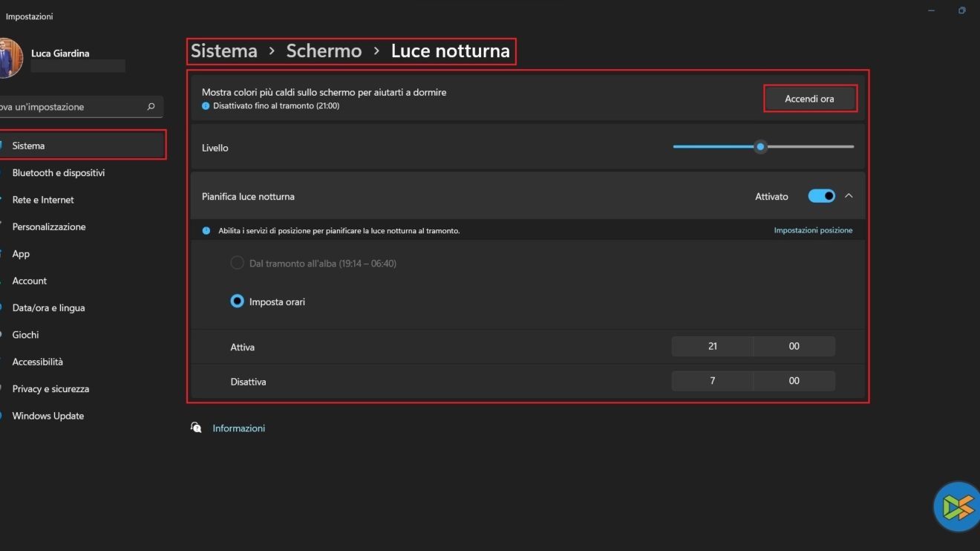Open the Attiva hour picker showing 21
This screenshot has width=980, height=551.
(712, 346)
